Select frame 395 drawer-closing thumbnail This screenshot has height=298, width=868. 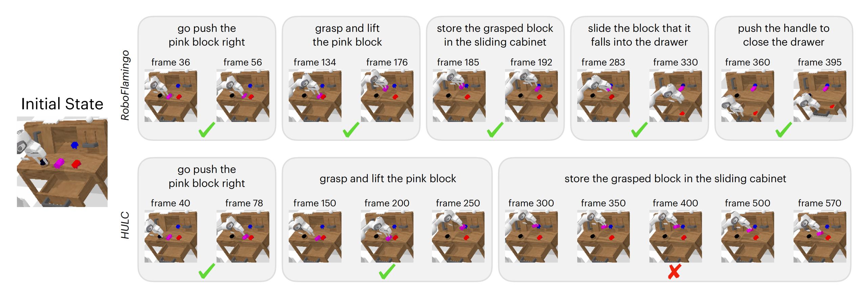pos(820,96)
